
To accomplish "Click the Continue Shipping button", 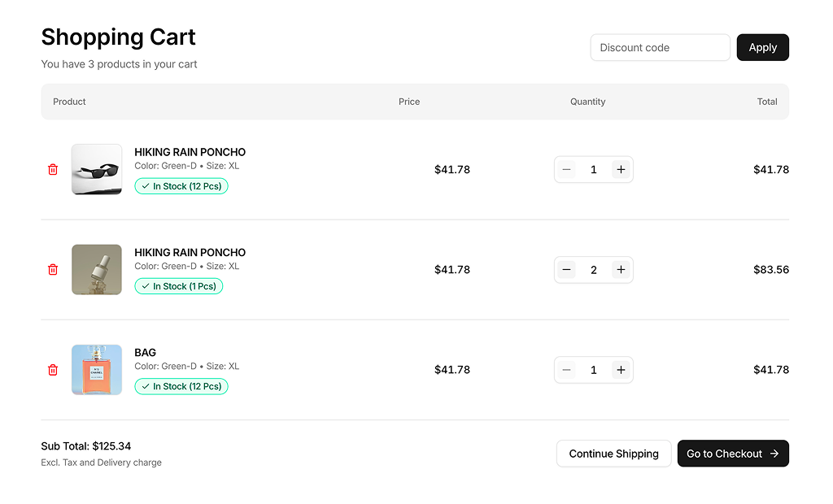I will pos(613,454).
